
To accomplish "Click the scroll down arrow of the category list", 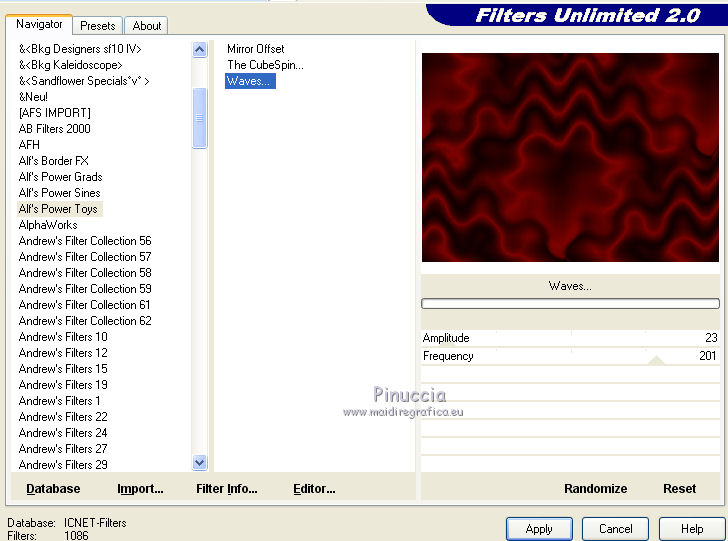I will tap(200, 463).
